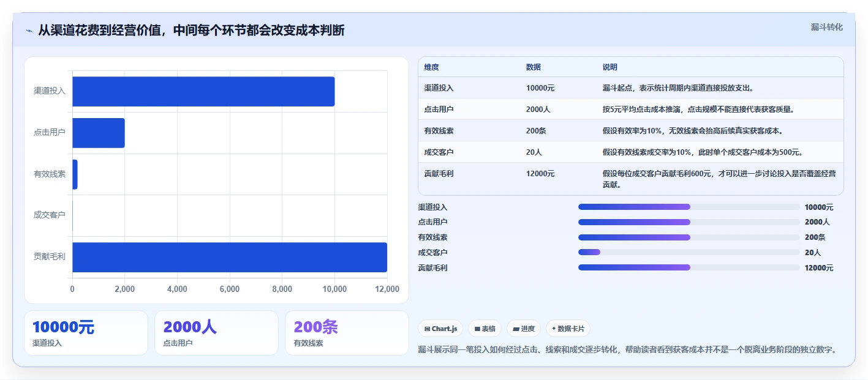
Task: Click the 渠道投入 chart axis label
Action: (x=50, y=91)
